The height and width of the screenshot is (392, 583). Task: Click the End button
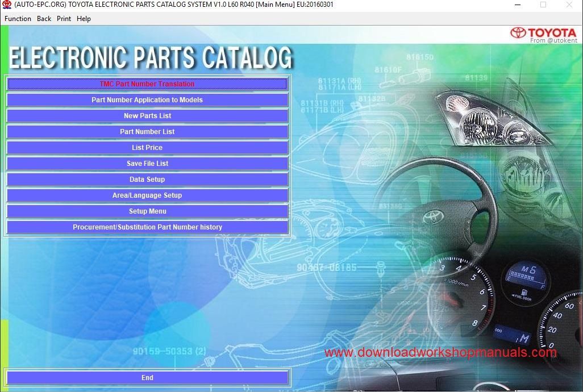147,377
